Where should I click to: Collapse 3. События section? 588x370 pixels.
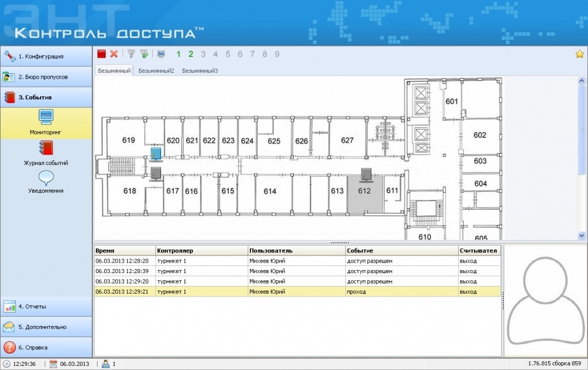(x=46, y=97)
